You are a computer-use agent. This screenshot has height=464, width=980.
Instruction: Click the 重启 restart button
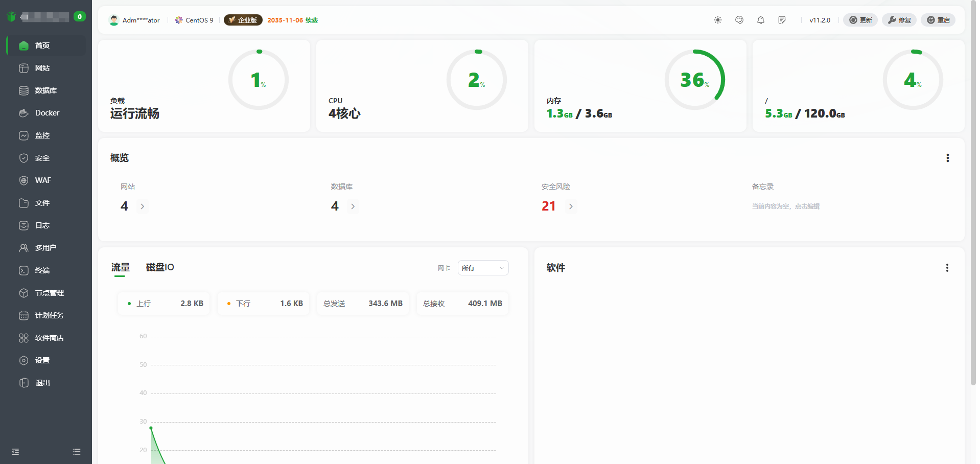pyautogui.click(x=938, y=20)
